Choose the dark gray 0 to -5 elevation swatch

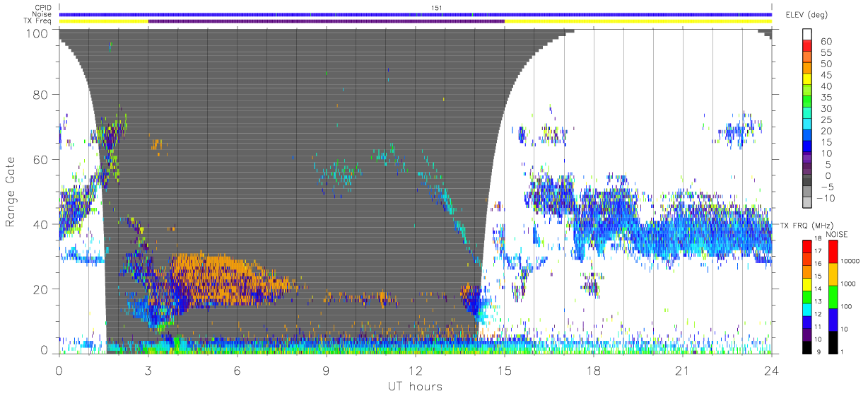click(807, 181)
